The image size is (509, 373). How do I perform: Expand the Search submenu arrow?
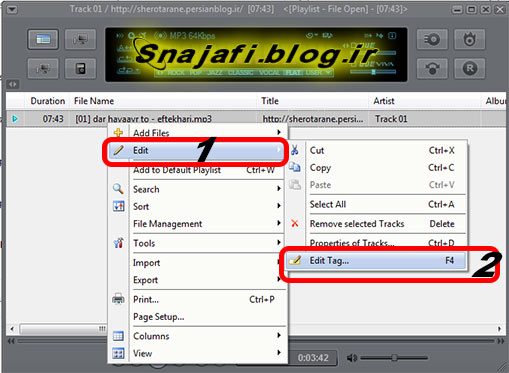pos(279,189)
